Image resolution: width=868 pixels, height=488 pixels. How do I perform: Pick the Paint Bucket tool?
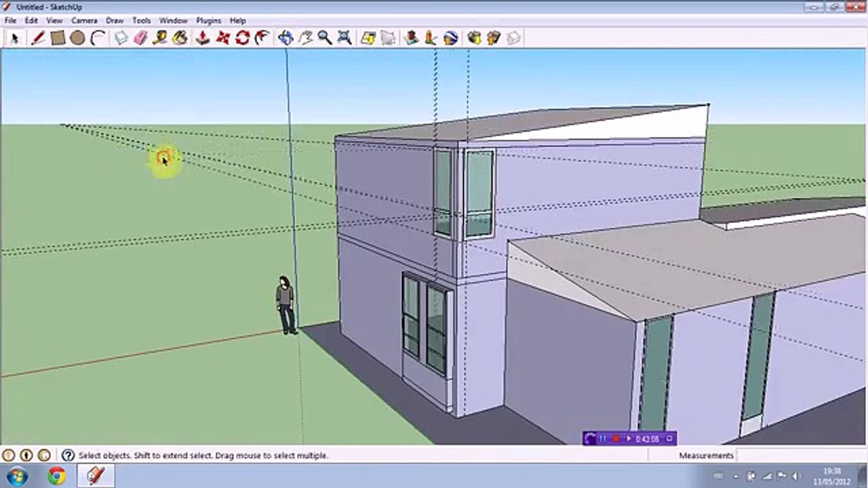(180, 38)
